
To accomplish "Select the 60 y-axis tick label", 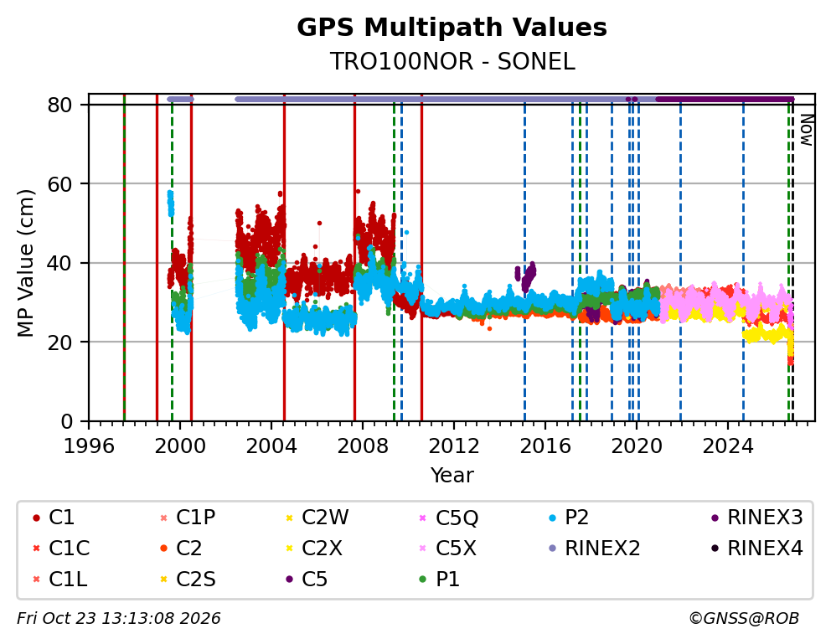I will click(x=59, y=184).
